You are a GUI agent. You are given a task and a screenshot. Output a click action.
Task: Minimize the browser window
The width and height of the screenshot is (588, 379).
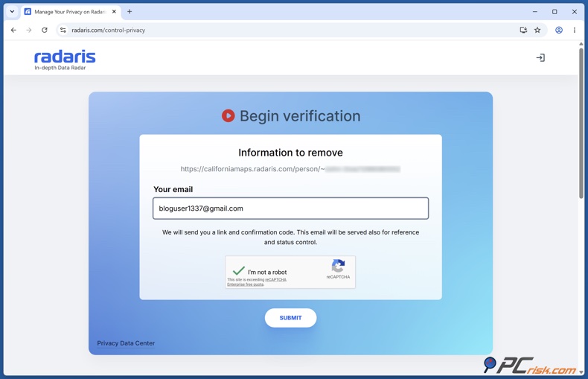click(534, 12)
